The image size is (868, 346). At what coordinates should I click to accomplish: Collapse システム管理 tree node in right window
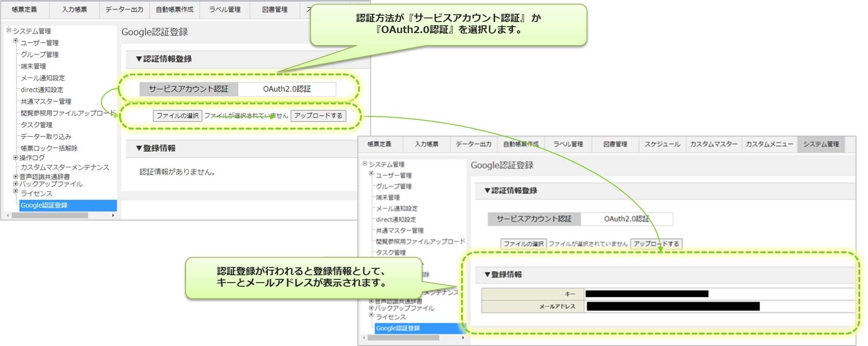[x=365, y=163]
